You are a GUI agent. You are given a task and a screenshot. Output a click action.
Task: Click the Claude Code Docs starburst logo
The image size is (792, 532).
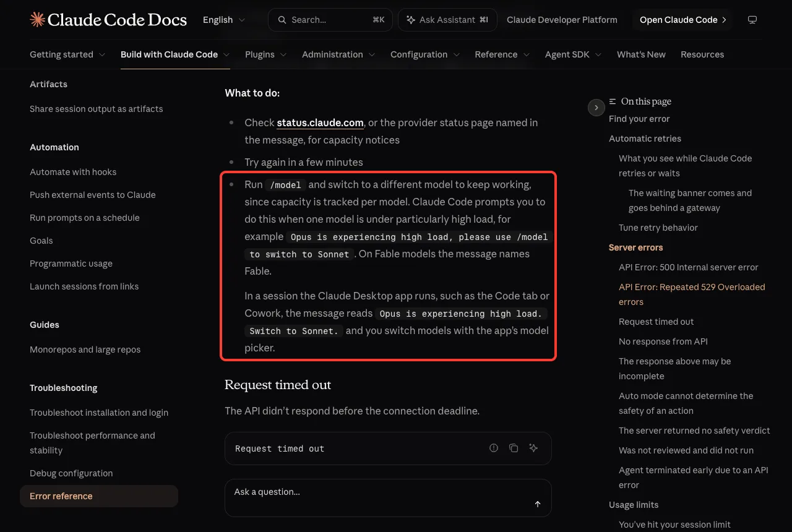[x=37, y=20]
